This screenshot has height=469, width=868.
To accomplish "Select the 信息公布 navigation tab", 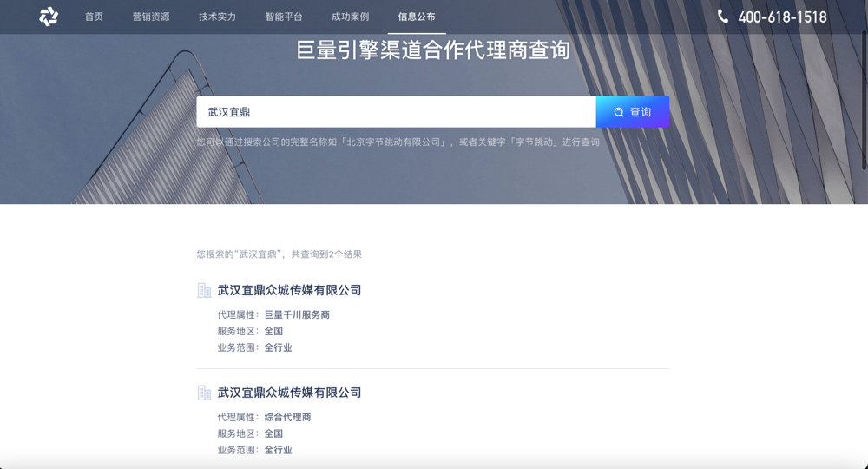I will (417, 17).
